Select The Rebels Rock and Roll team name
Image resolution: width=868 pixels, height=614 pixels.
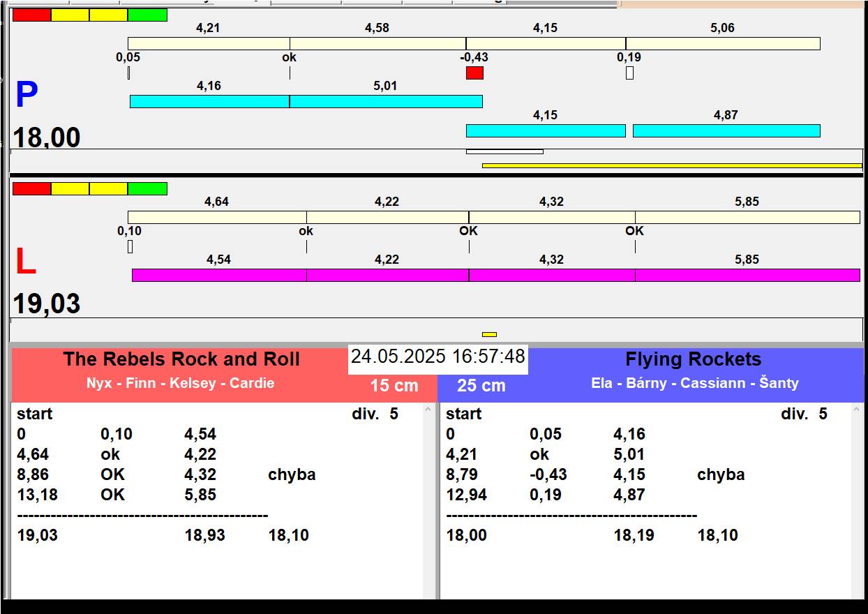pos(181,359)
